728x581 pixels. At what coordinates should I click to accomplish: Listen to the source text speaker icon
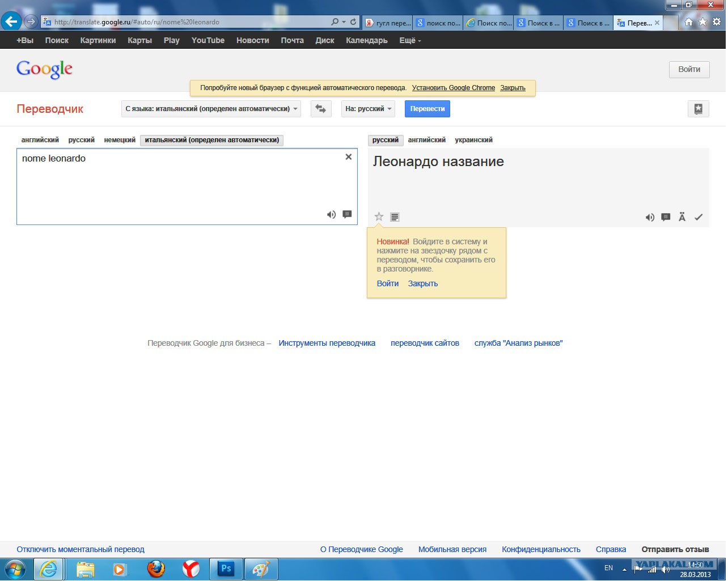331,214
